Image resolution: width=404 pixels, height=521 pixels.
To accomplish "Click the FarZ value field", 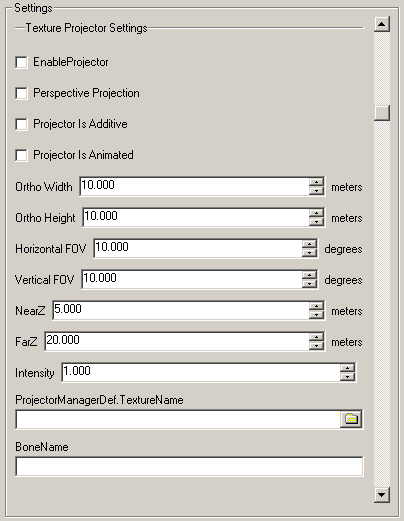I will click(177, 341).
